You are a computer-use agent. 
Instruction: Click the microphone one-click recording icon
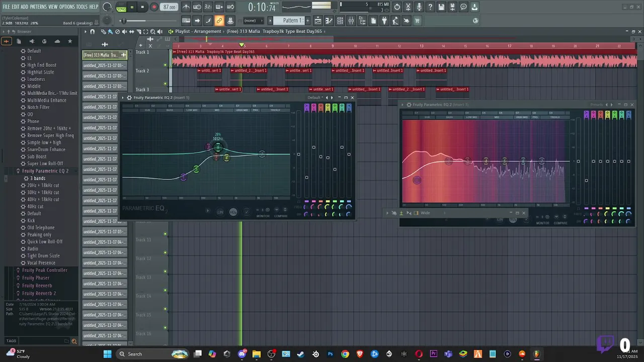[419, 7]
